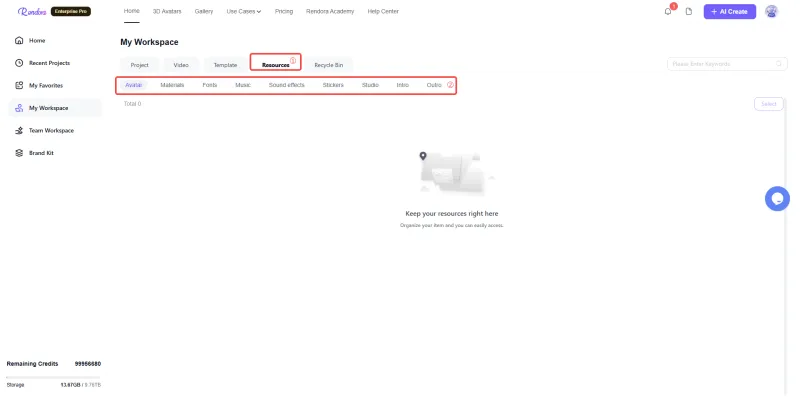Click the Rendora logo
Image resolution: width=800 pixels, height=397 pixels.
[x=32, y=11]
